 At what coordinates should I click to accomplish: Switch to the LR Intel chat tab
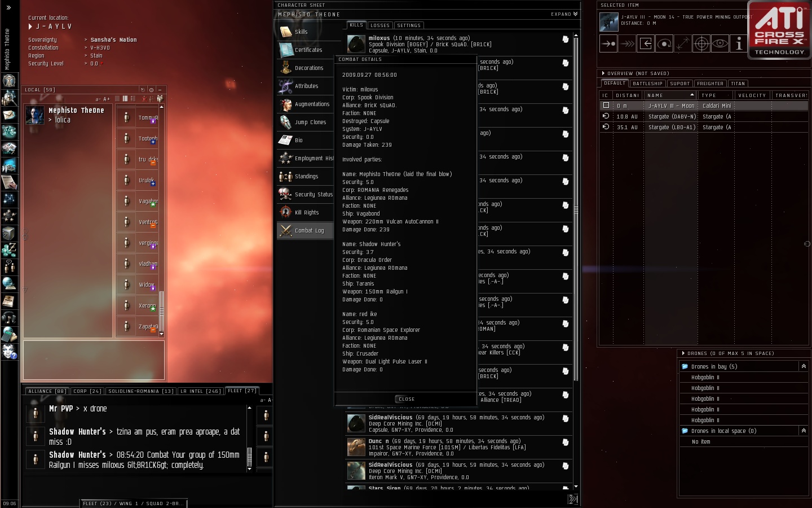[x=200, y=391]
